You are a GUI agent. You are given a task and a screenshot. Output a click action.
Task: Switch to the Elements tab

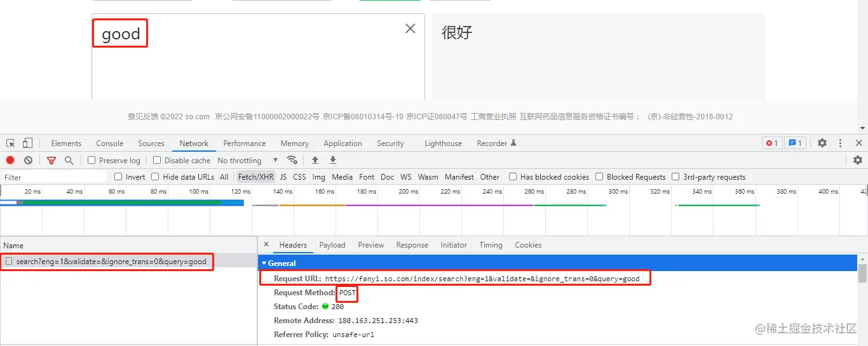coord(66,143)
